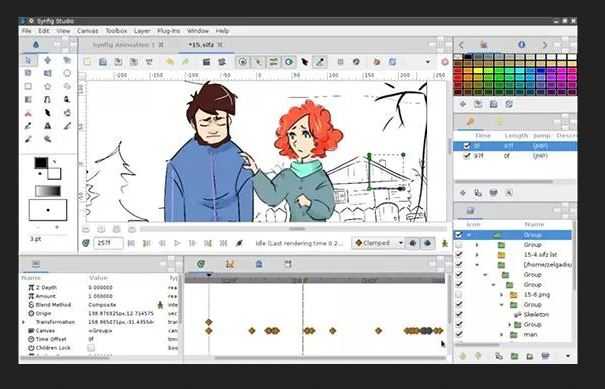Select the Scale tool
This screenshot has width=605, height=389.
(x=67, y=60)
